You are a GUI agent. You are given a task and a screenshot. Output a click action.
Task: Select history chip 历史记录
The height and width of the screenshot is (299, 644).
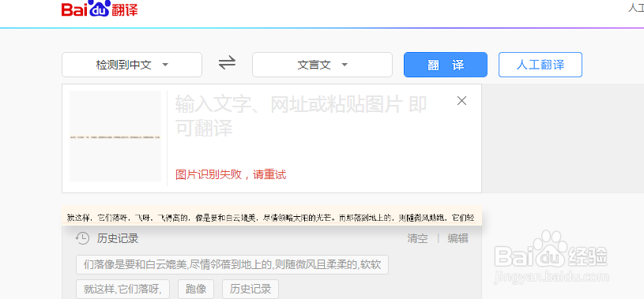click(250, 290)
